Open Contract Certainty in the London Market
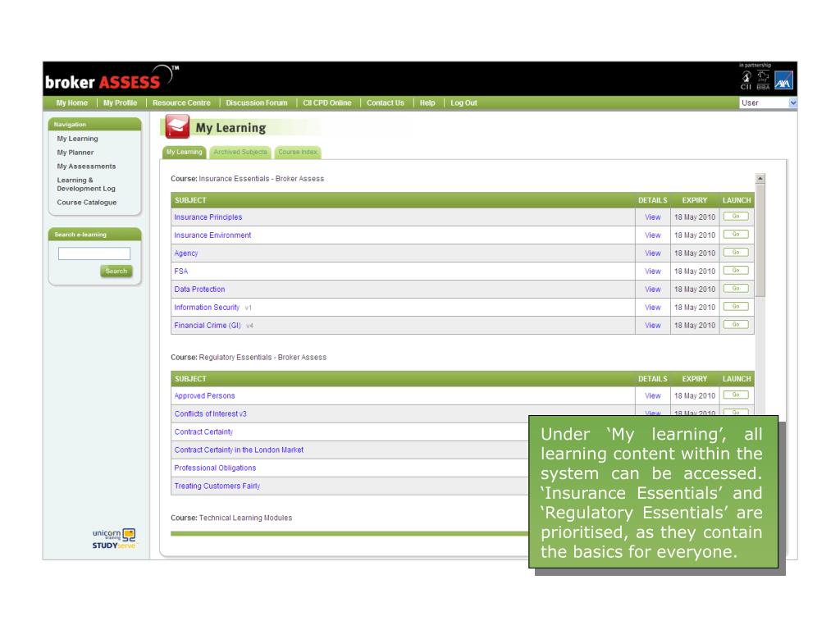Image resolution: width=840 pixels, height=630 pixels. click(x=239, y=450)
